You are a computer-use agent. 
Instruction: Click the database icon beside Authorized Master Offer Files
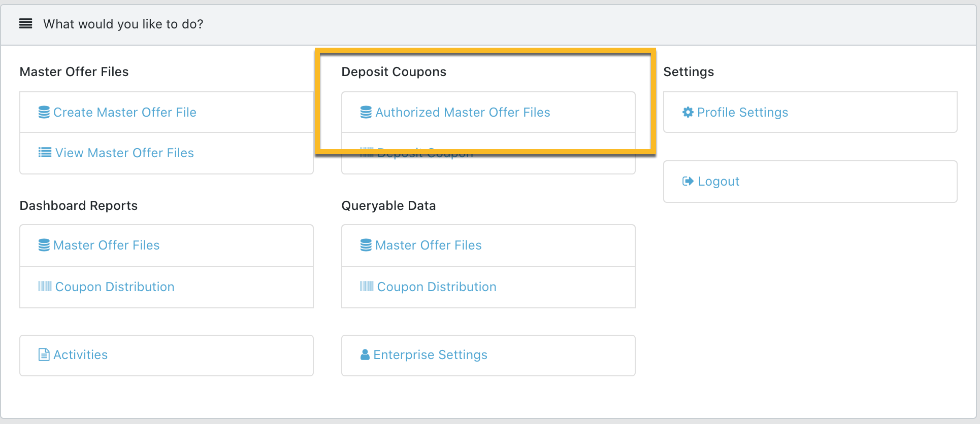[x=366, y=112]
